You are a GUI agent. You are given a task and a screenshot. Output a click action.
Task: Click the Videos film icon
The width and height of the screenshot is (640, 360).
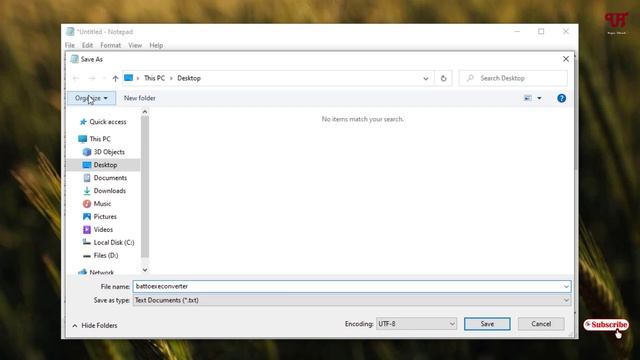87,229
